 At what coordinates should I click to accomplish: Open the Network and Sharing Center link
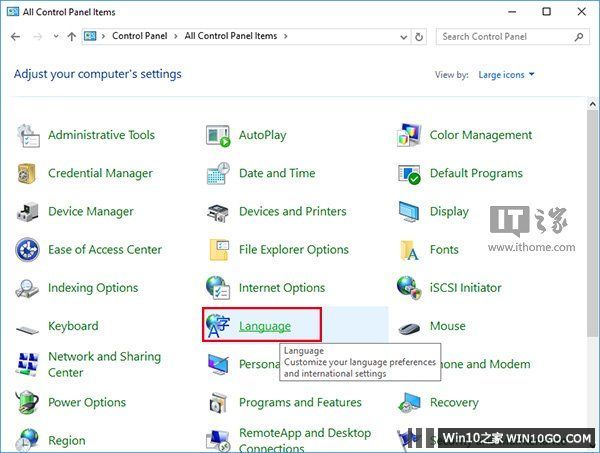click(x=104, y=364)
